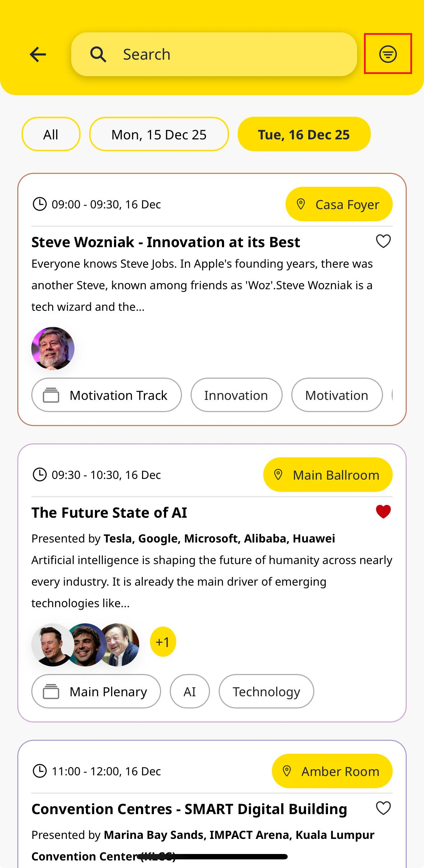The height and width of the screenshot is (868, 424).
Task: Select the Main Plenary track tag
Action: coord(96,691)
